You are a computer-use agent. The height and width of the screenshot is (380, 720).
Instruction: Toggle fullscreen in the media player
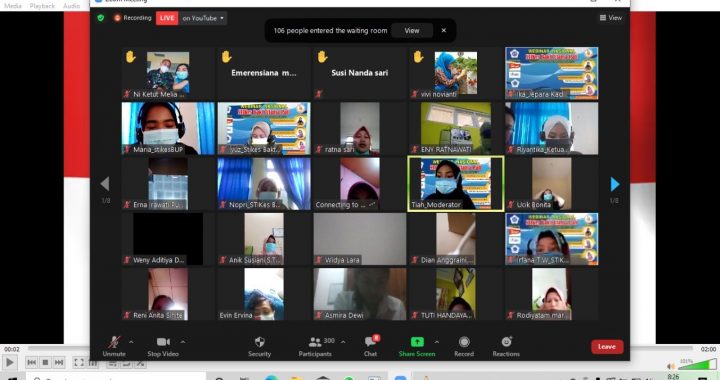[79, 363]
